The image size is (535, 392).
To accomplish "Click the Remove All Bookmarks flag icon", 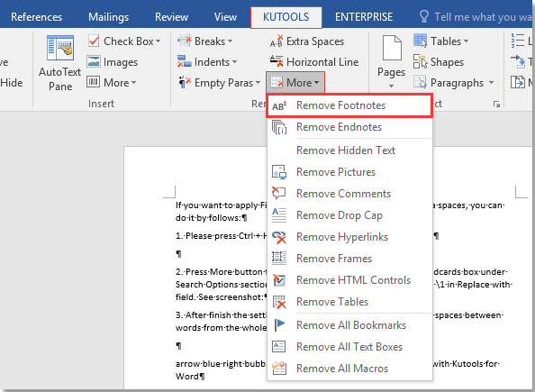I will coord(279,324).
